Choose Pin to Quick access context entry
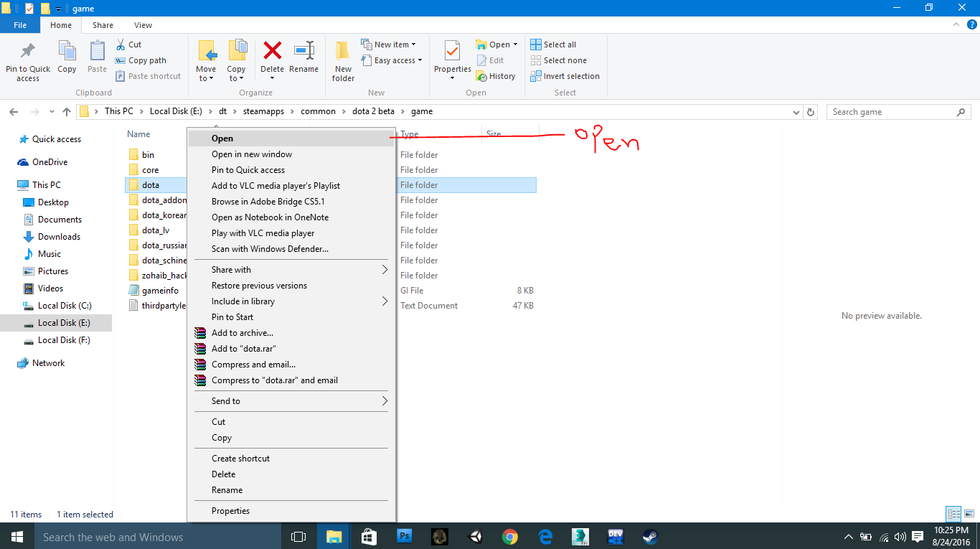This screenshot has width=980, height=549. [291, 170]
